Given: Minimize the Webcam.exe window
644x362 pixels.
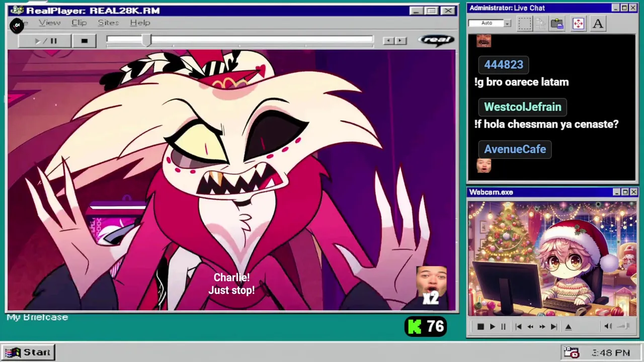Looking at the screenshot, I should (x=616, y=192).
